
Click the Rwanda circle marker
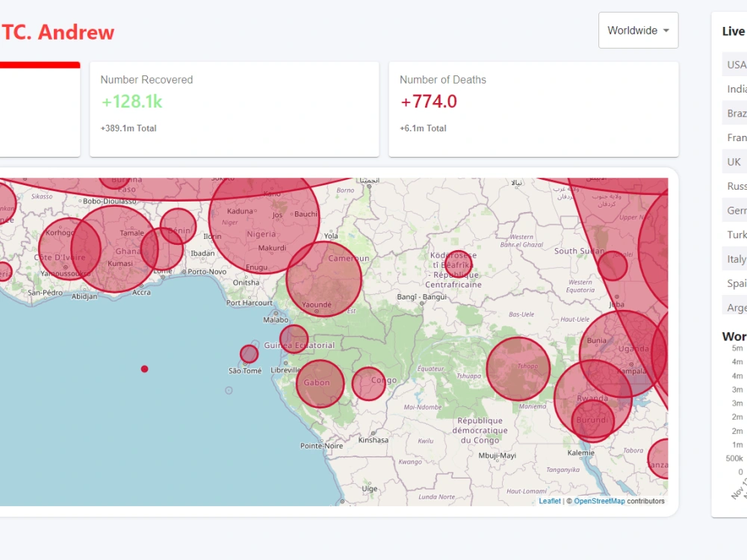(x=593, y=399)
